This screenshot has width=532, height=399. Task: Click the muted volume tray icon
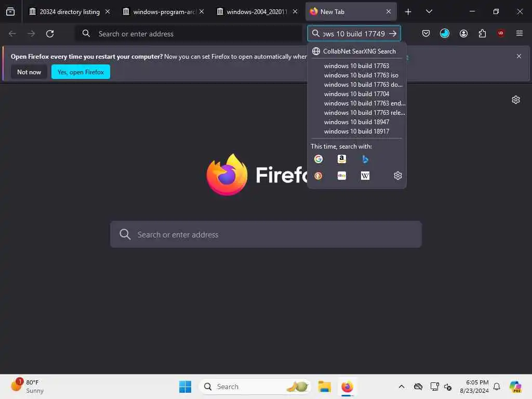(448, 387)
